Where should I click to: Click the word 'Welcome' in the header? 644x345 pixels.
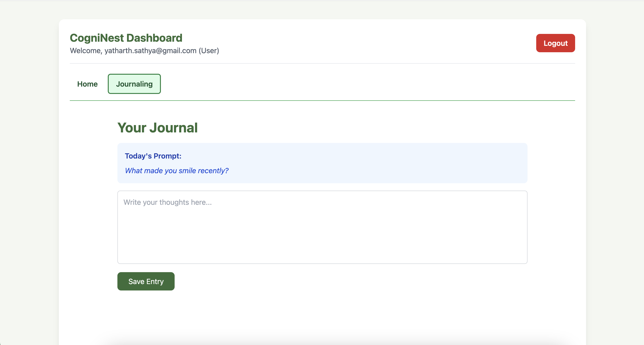pos(85,51)
